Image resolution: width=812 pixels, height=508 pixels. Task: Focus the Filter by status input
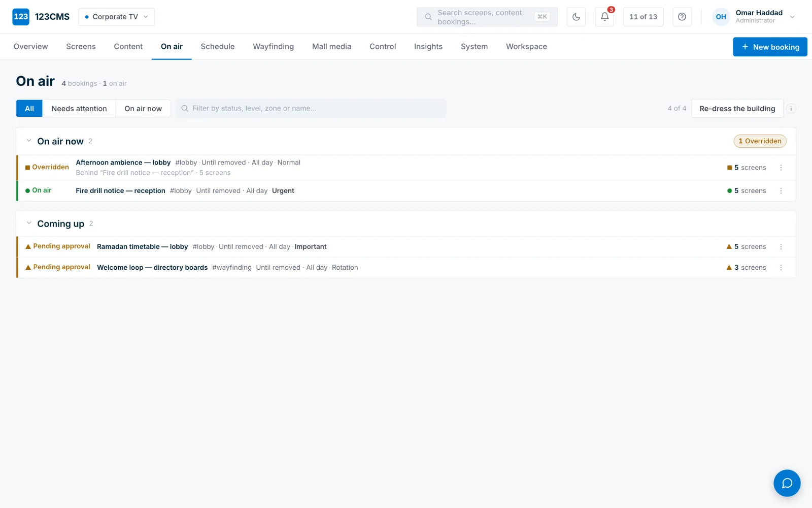(x=311, y=108)
